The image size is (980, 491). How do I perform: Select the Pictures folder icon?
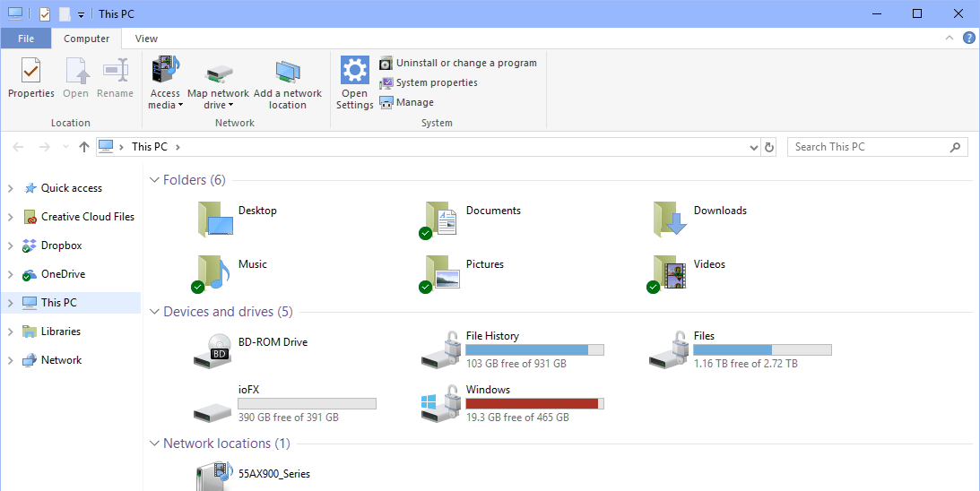(x=440, y=273)
